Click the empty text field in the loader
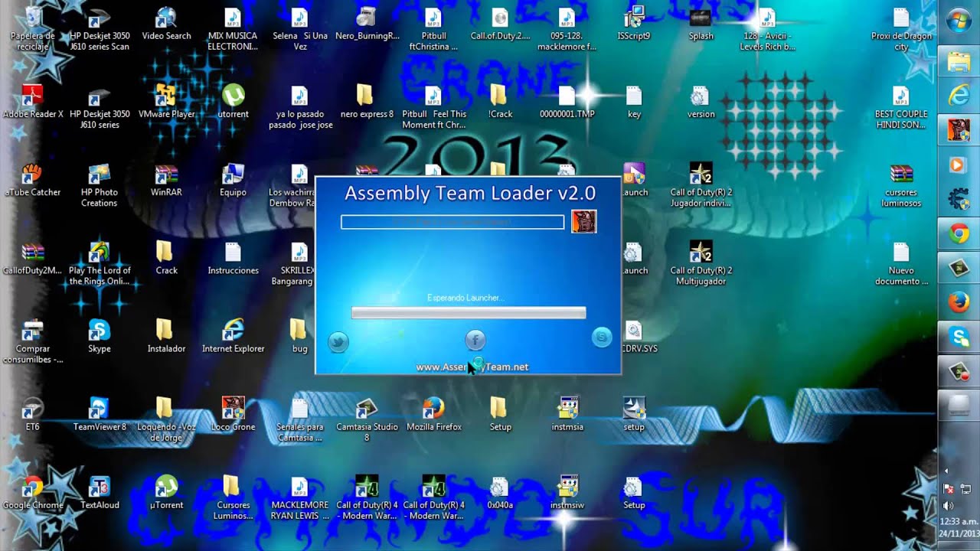 coord(452,222)
